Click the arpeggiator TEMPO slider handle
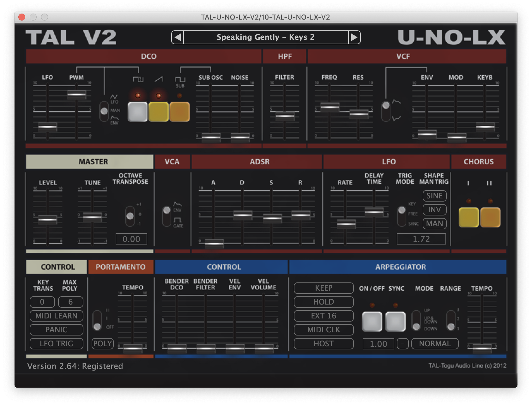 (x=482, y=348)
